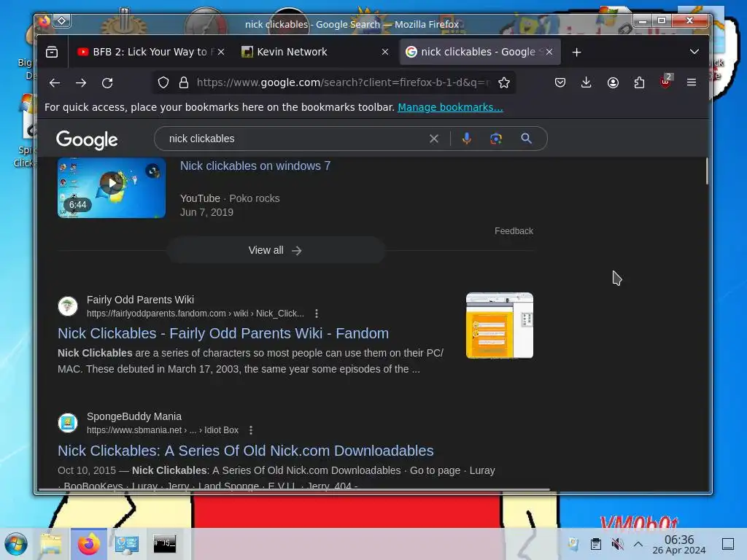Open a new tab with plus button

point(577,52)
